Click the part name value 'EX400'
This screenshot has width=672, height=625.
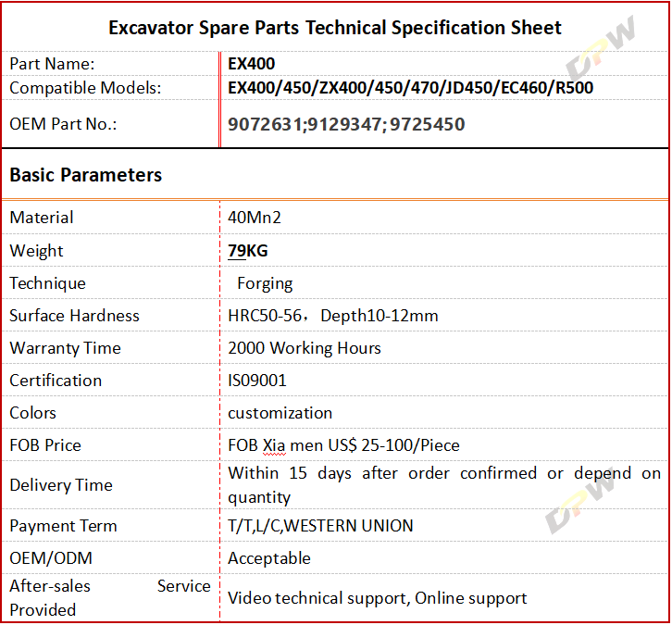point(251,64)
